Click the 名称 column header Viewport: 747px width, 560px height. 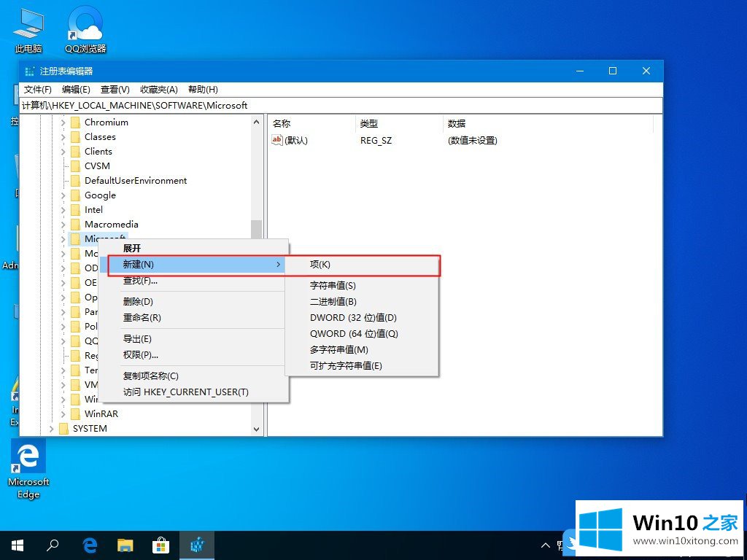coord(312,123)
